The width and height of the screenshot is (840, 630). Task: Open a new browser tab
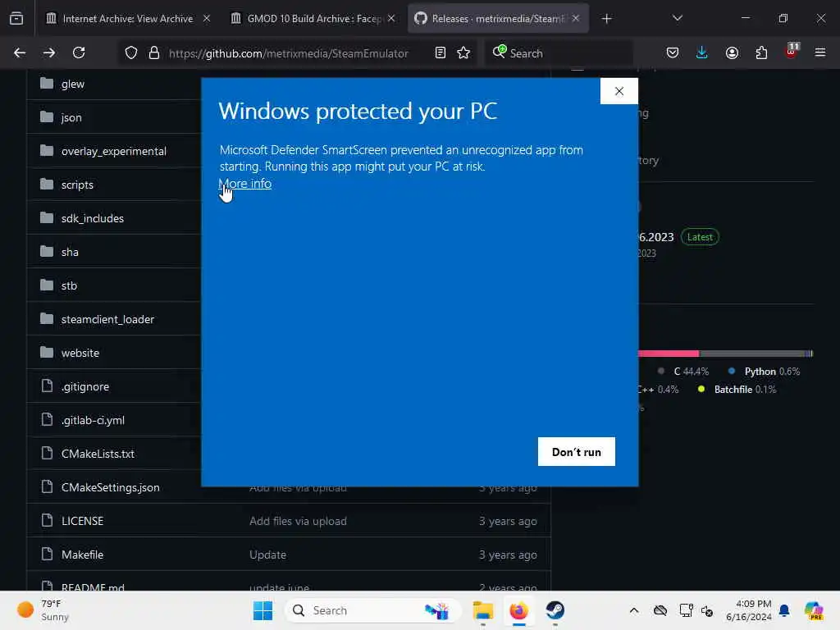[606, 19]
